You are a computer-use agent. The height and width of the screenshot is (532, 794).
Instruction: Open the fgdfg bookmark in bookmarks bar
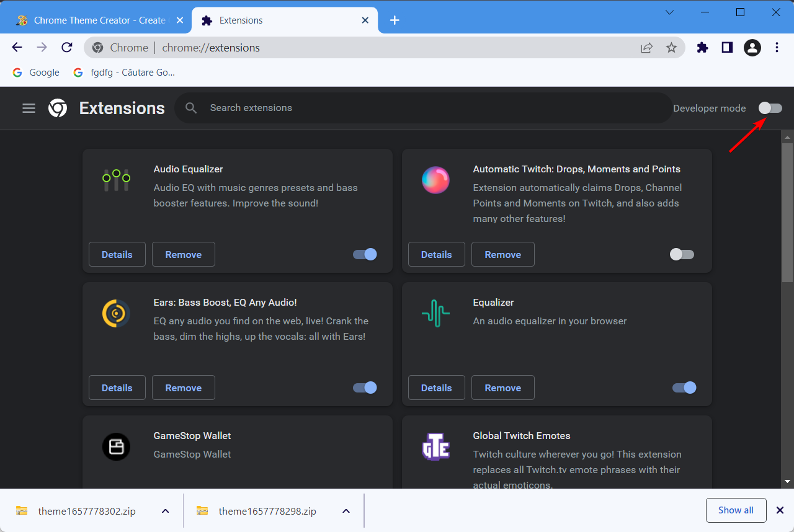click(124, 73)
